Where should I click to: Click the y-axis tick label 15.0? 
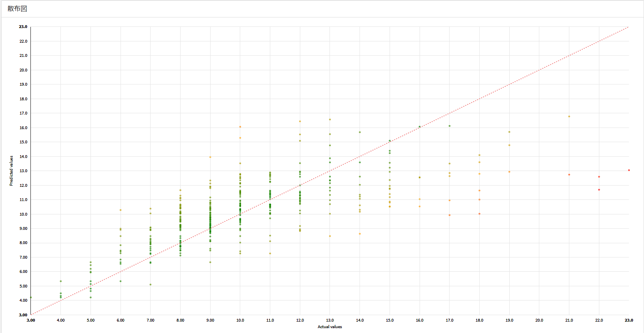coord(23,142)
